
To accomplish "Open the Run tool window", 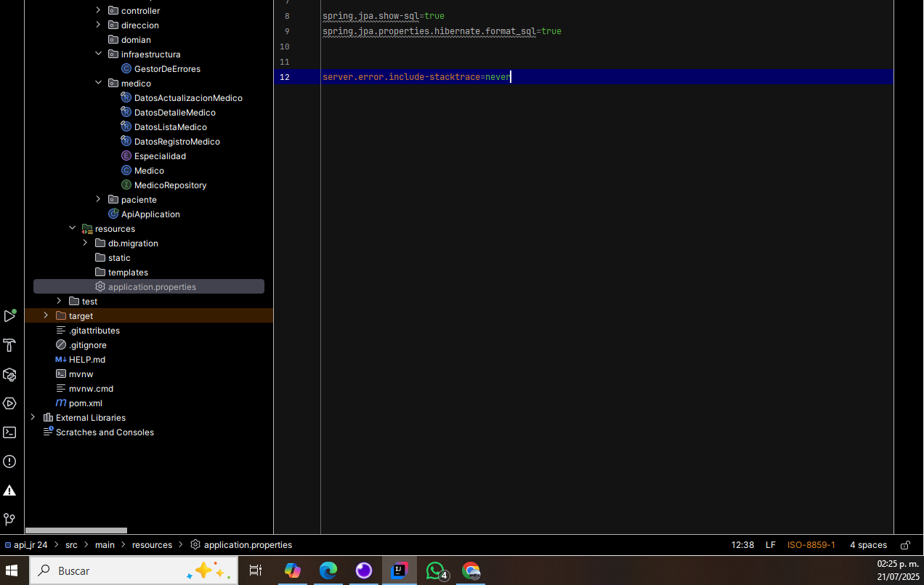I will [x=9, y=316].
